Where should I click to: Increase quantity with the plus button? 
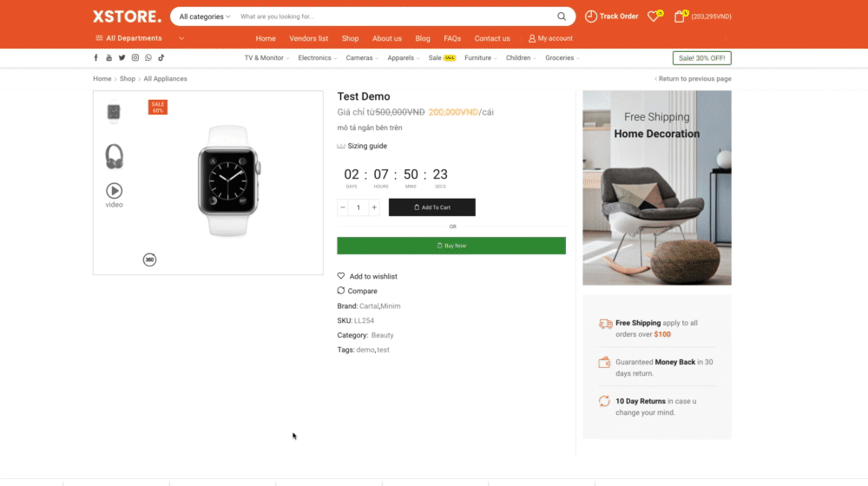pyautogui.click(x=374, y=207)
